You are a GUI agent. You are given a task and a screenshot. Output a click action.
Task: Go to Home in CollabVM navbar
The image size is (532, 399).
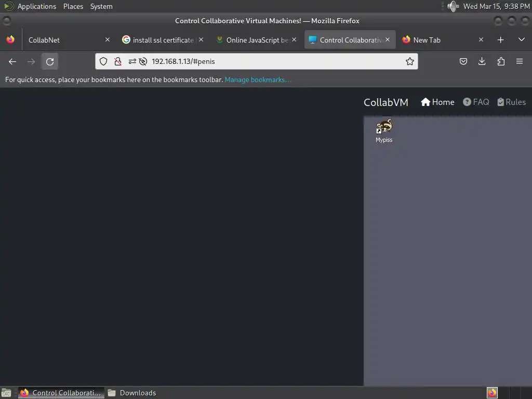(x=437, y=102)
